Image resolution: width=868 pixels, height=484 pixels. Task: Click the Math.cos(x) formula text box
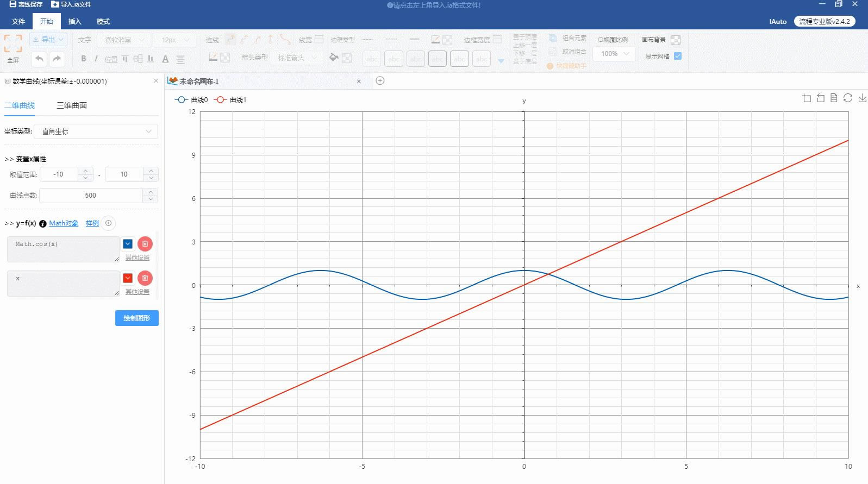click(64, 249)
